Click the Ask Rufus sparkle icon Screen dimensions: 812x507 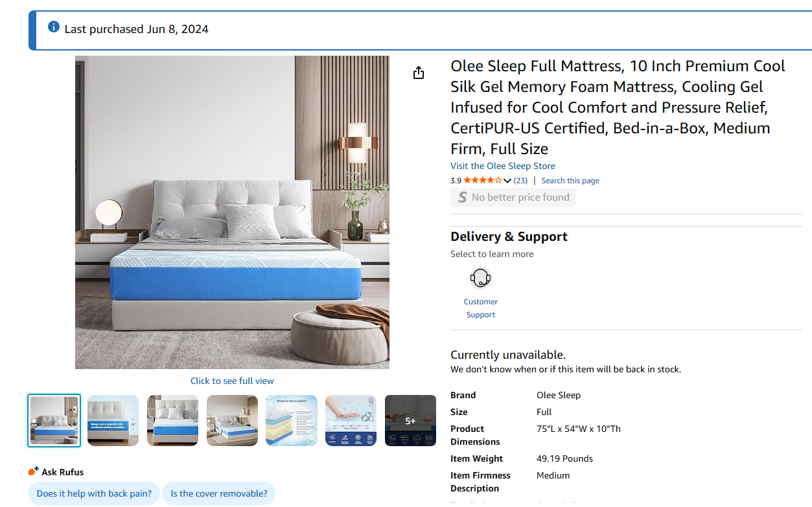point(34,471)
